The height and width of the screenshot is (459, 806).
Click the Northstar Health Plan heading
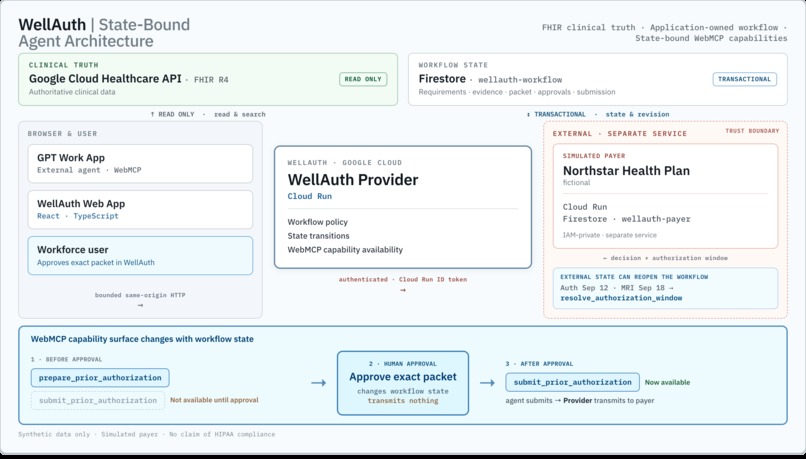point(626,171)
